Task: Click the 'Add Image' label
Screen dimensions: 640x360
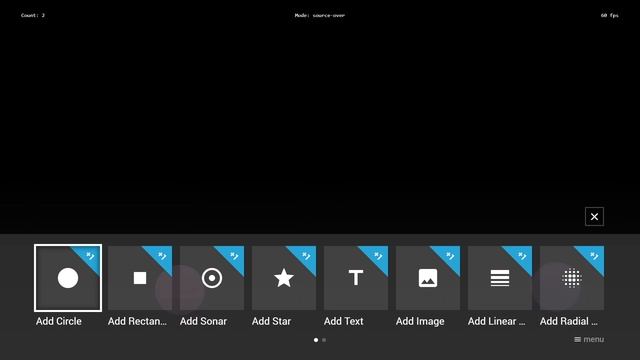Action: (420, 321)
